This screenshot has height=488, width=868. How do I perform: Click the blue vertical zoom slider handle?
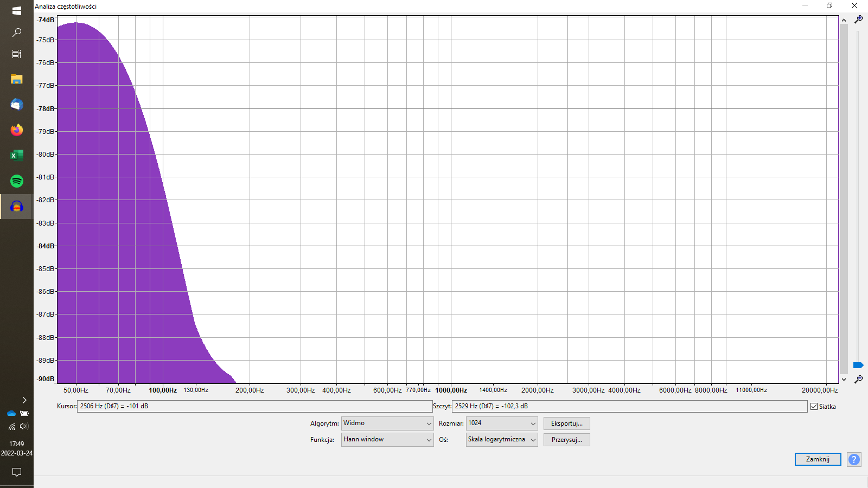[858, 365]
